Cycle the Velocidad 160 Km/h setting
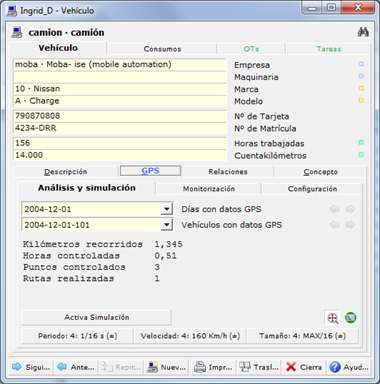The width and height of the screenshot is (380, 384). point(190,336)
